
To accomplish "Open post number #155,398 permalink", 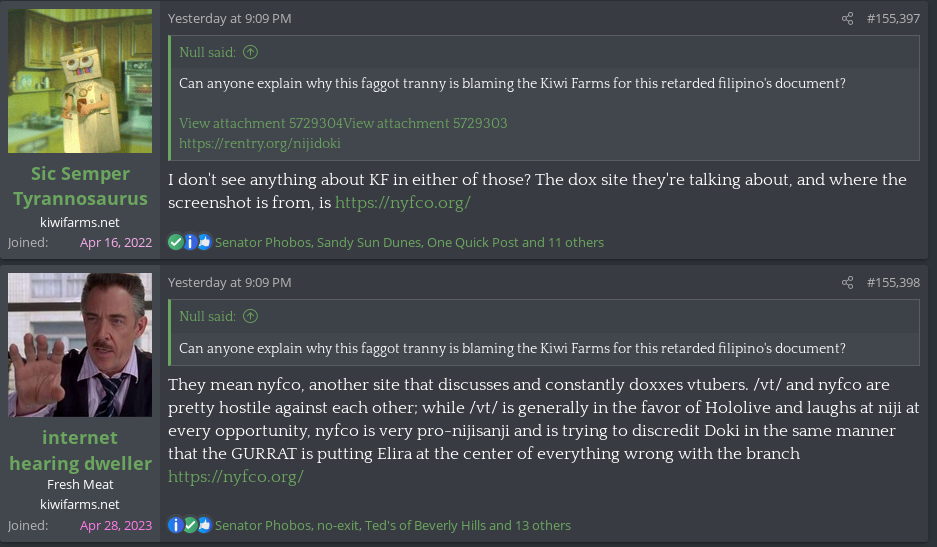I will (893, 283).
